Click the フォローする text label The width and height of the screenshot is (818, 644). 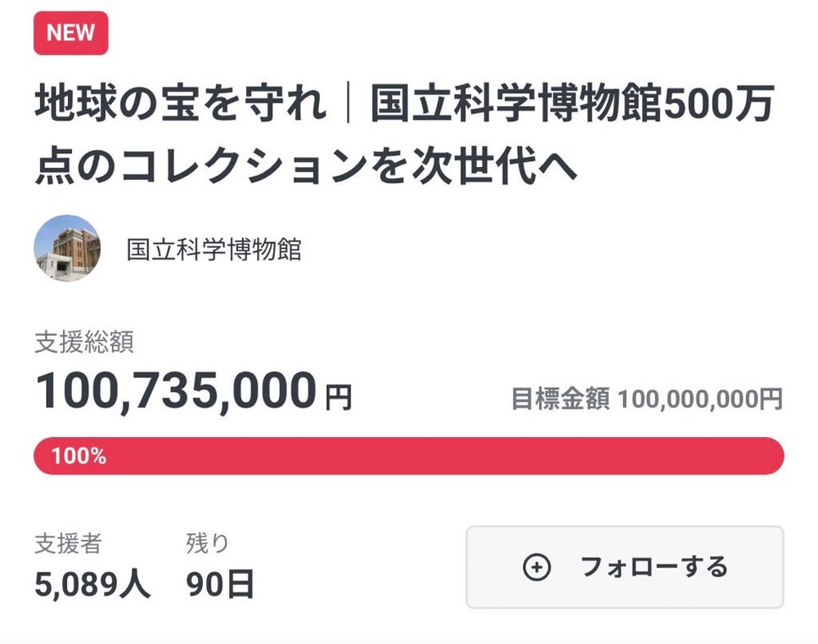pyautogui.click(x=654, y=567)
